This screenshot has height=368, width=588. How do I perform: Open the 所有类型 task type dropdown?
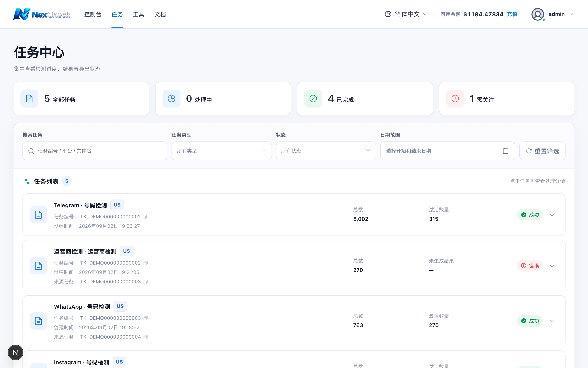(222, 151)
